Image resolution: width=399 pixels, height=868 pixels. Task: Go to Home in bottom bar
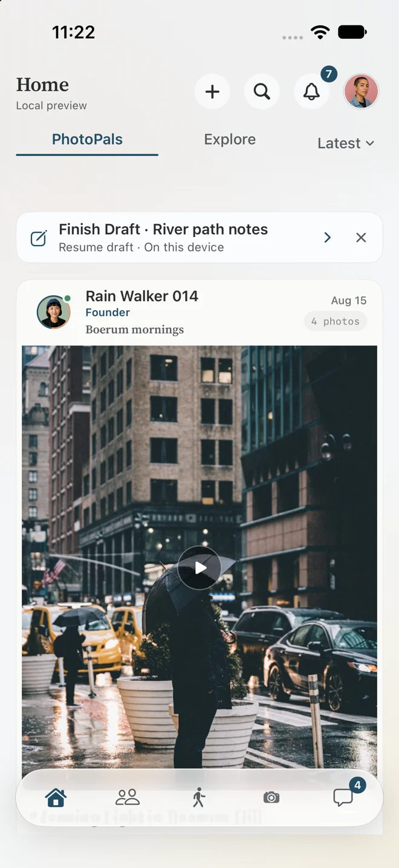coord(56,798)
